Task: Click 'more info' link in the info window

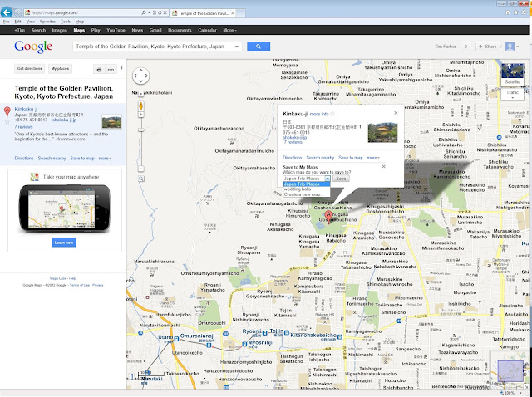Action: point(319,115)
